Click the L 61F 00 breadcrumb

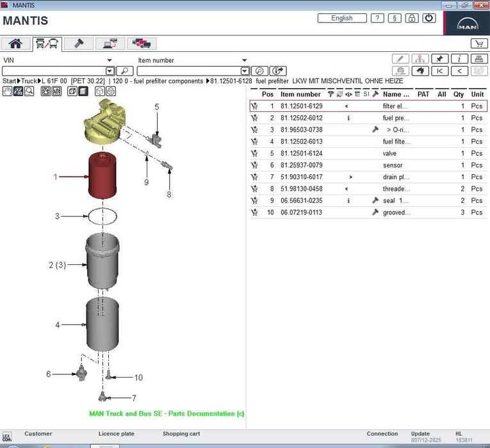point(54,81)
